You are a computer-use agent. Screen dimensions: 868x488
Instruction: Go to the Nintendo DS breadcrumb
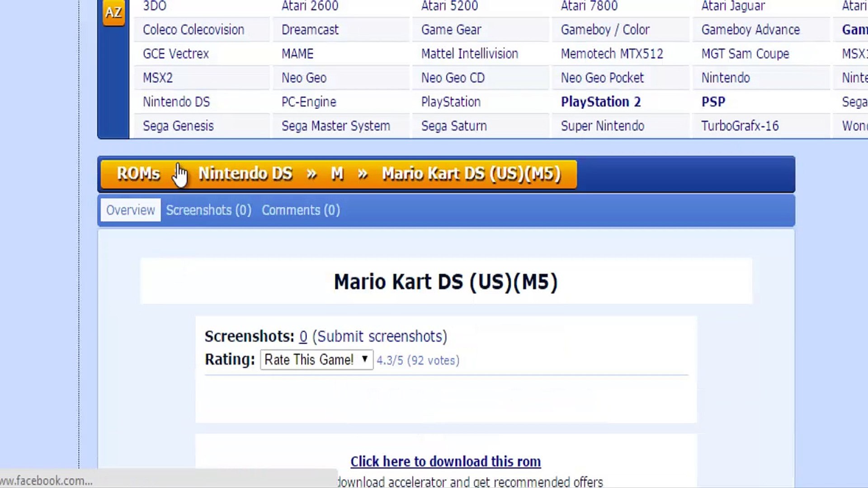[x=245, y=174]
